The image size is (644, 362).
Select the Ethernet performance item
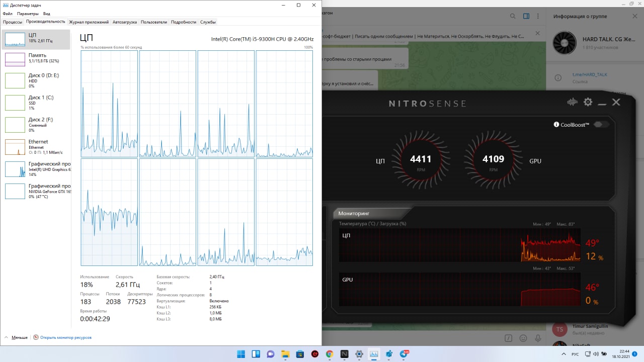point(36,147)
